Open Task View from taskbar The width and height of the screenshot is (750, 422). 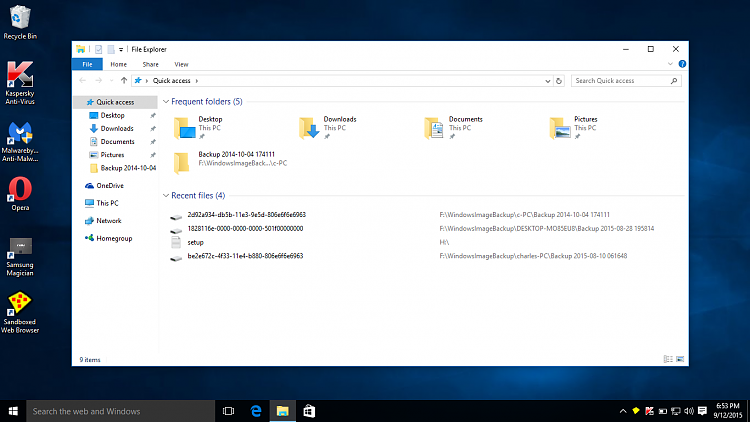point(229,411)
